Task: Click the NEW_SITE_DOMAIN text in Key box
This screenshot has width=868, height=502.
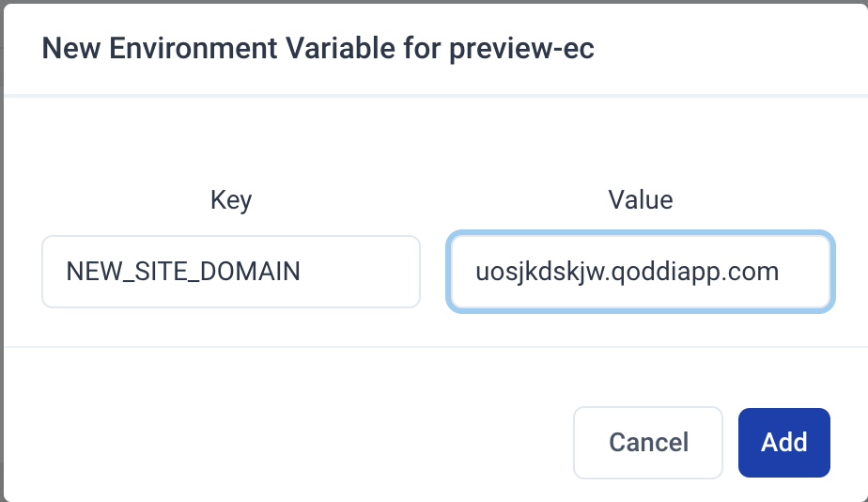Action: [x=183, y=273]
